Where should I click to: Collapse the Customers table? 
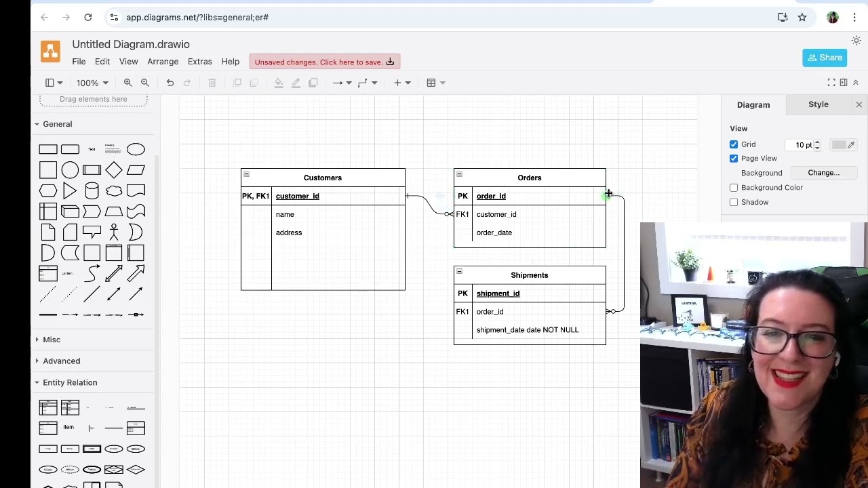pos(246,174)
